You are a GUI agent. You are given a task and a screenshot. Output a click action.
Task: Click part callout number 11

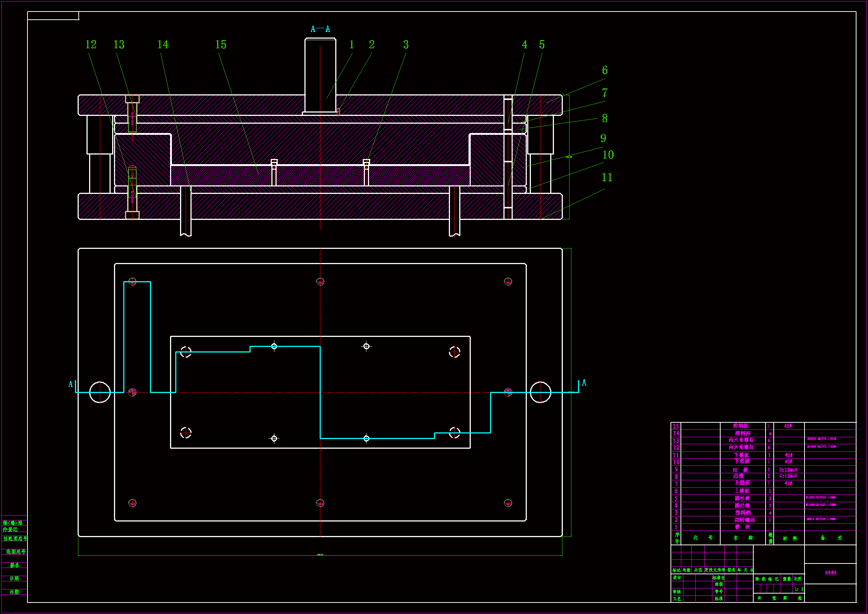pos(607,177)
